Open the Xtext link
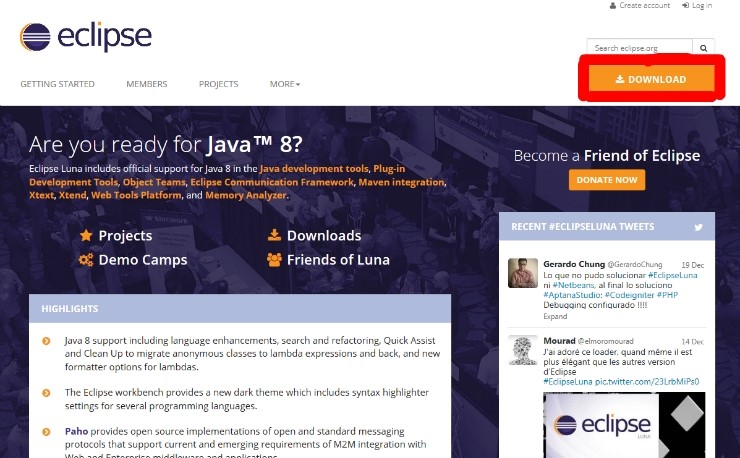 42,195
